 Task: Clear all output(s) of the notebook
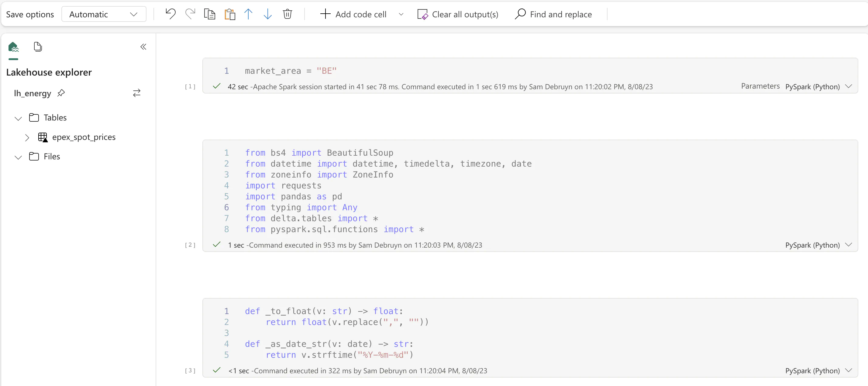tap(458, 14)
